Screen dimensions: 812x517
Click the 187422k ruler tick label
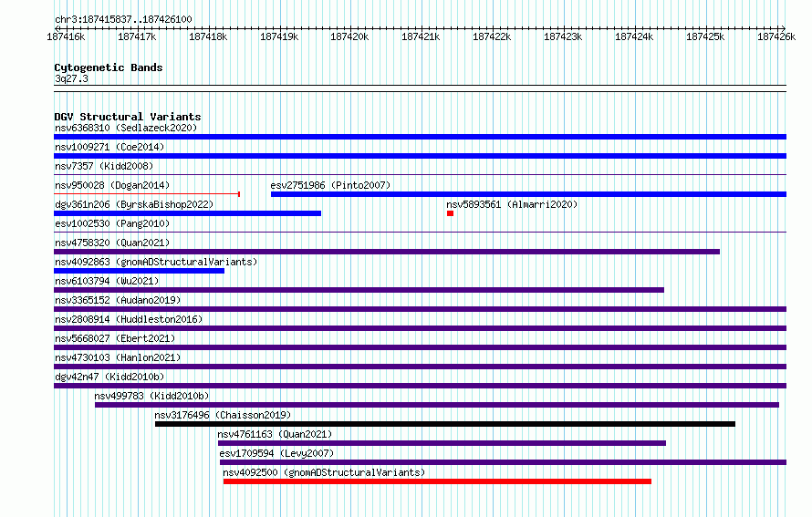[x=492, y=36]
